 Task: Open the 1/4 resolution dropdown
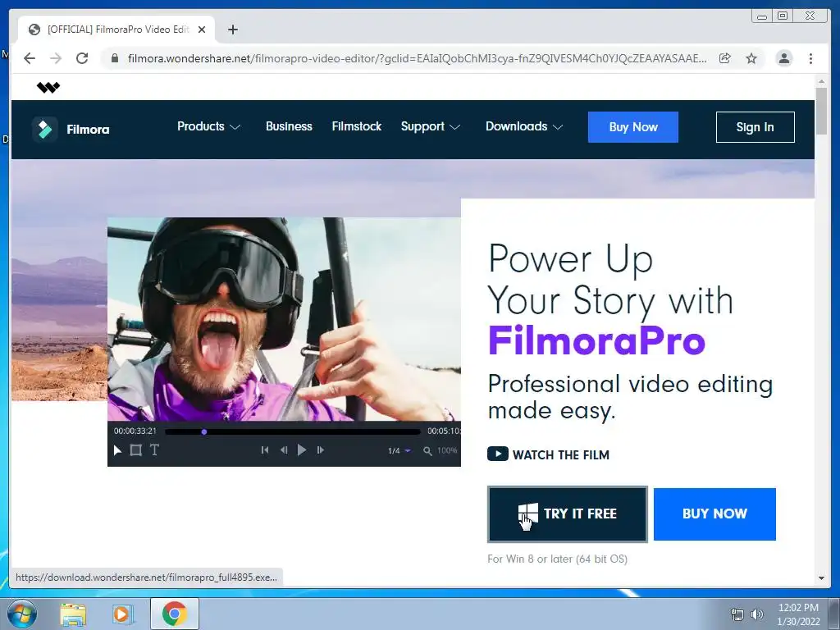click(399, 451)
